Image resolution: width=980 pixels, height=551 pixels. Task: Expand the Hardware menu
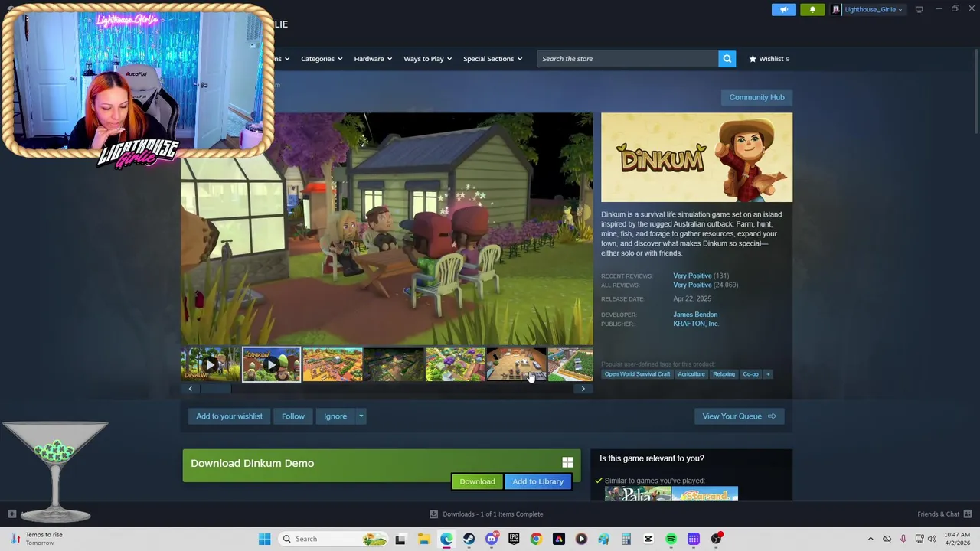click(373, 59)
